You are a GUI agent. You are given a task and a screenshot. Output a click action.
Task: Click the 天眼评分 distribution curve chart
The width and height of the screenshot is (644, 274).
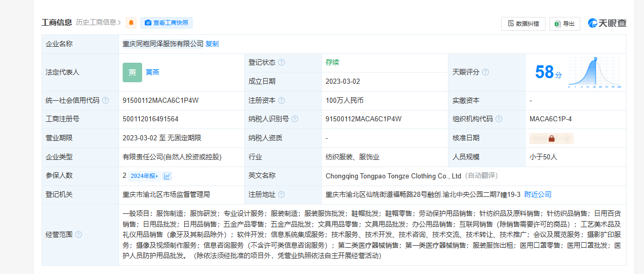click(595, 72)
